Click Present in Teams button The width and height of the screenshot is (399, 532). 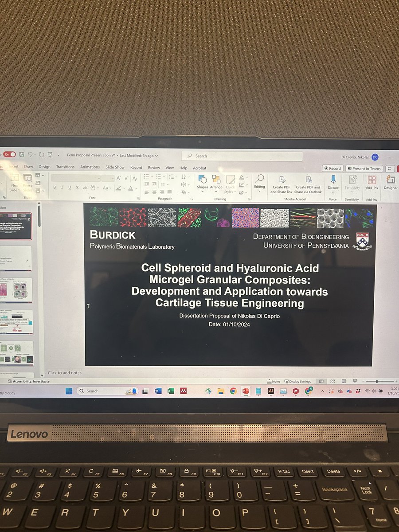point(364,168)
